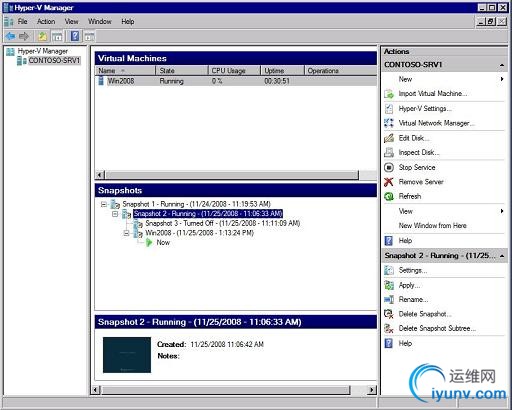512x410 pixels.
Task: Click the Show/Hide console tree icon
Action: pyautogui.click(x=57, y=36)
